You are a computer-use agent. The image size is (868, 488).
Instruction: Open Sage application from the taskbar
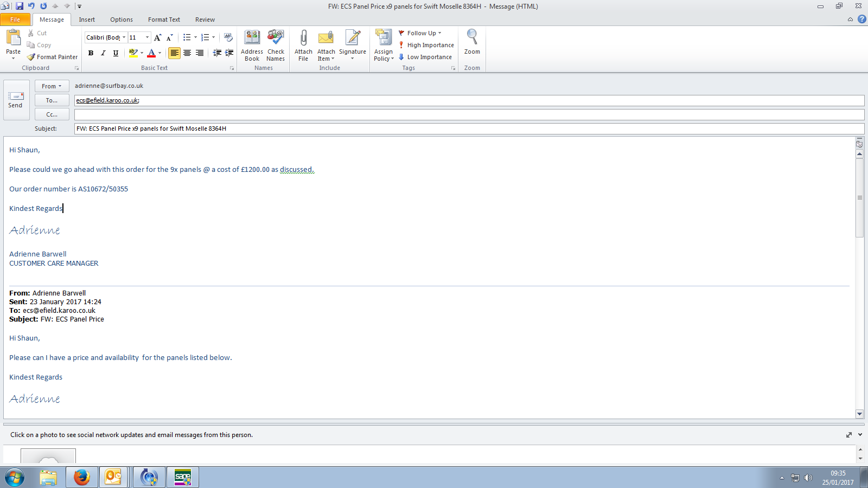coord(183,477)
